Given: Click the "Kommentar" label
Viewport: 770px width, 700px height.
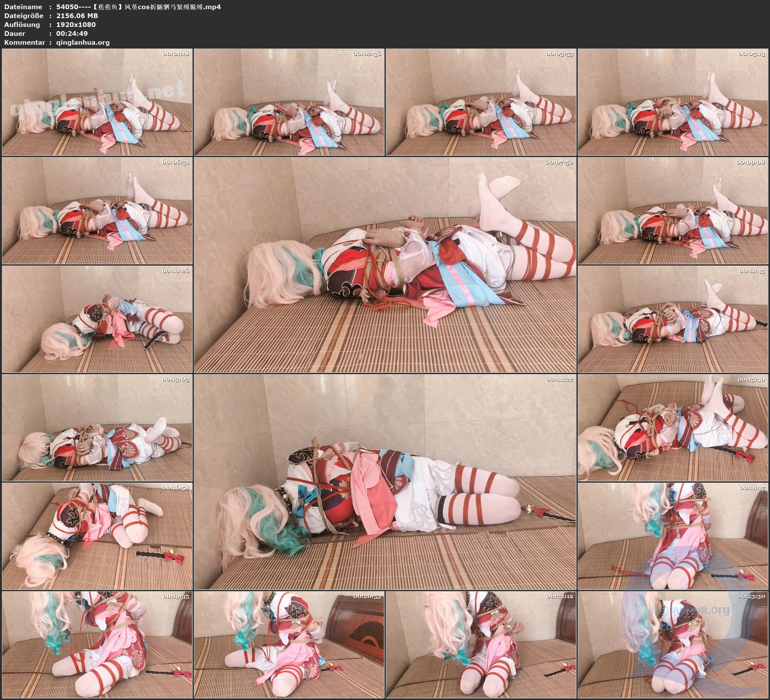Looking at the screenshot, I should point(24,43).
